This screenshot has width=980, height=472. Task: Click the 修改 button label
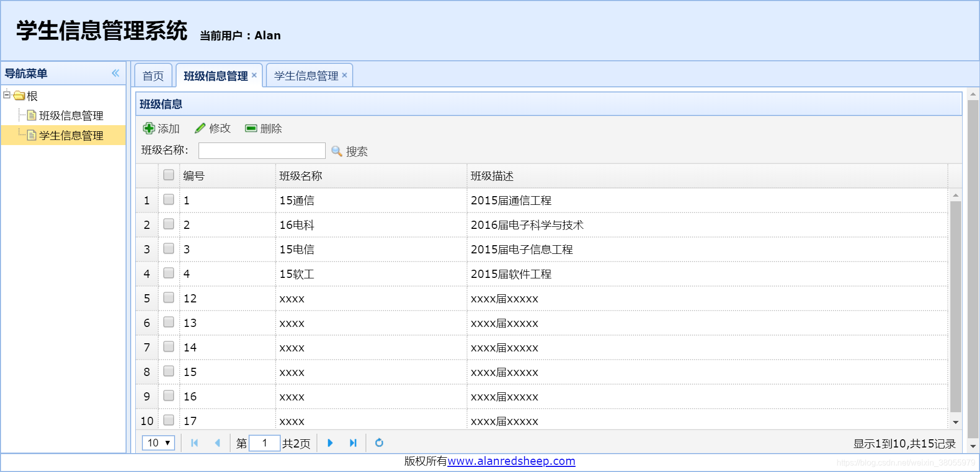point(220,129)
